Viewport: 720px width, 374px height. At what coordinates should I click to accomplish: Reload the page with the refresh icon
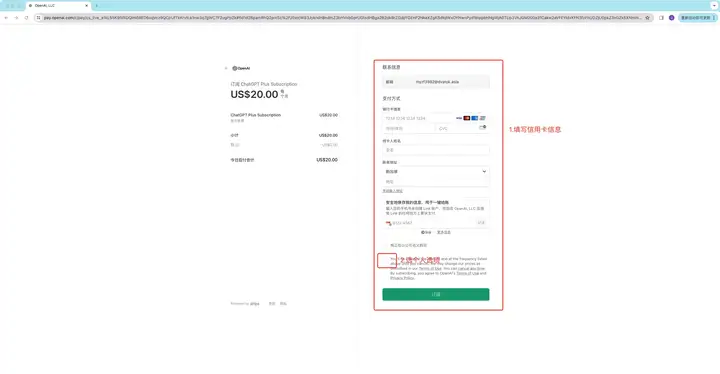click(26, 17)
